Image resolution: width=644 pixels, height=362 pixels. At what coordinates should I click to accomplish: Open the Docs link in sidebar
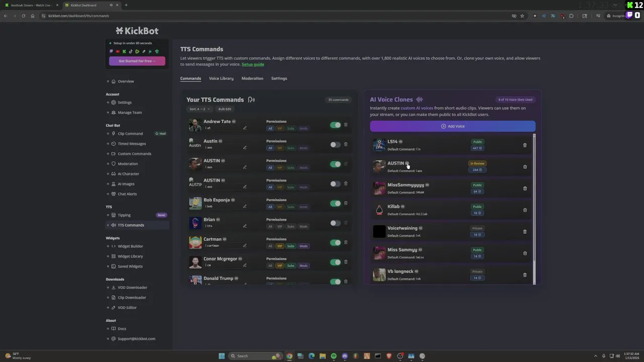[122, 329]
